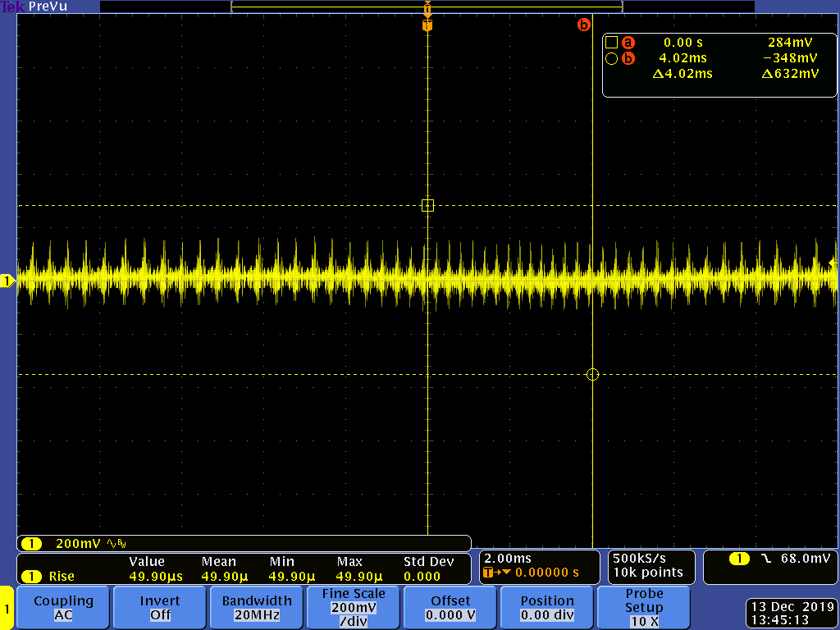The height and width of the screenshot is (630, 840).
Task: Click the channel 1 ground reference marker
Action: tap(7, 281)
